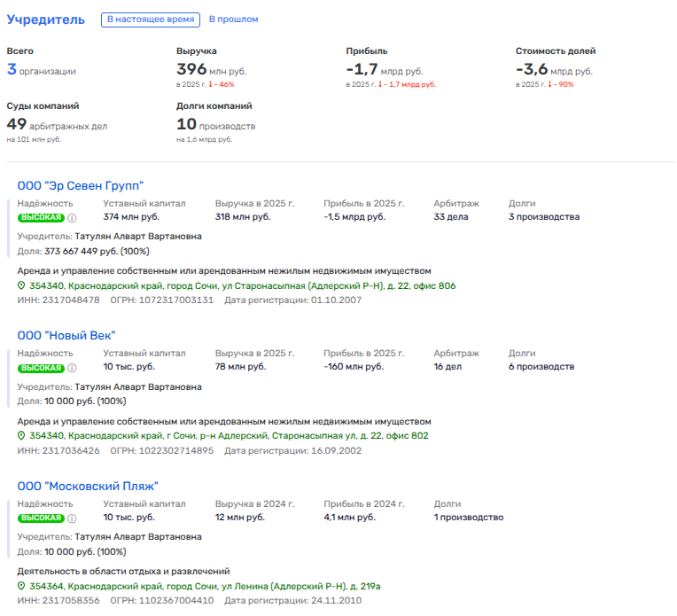Open Новый Век address, офис 802
This screenshot has height=616, width=677.
(x=229, y=436)
